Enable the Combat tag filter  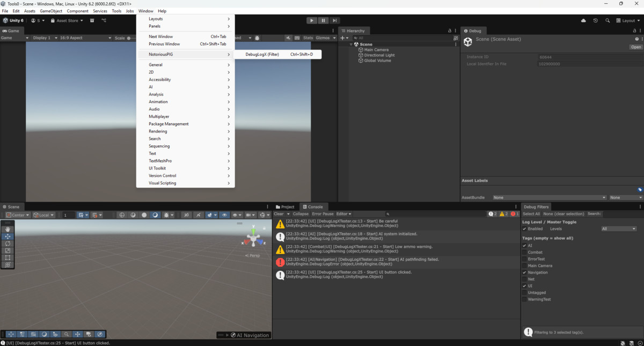point(524,252)
